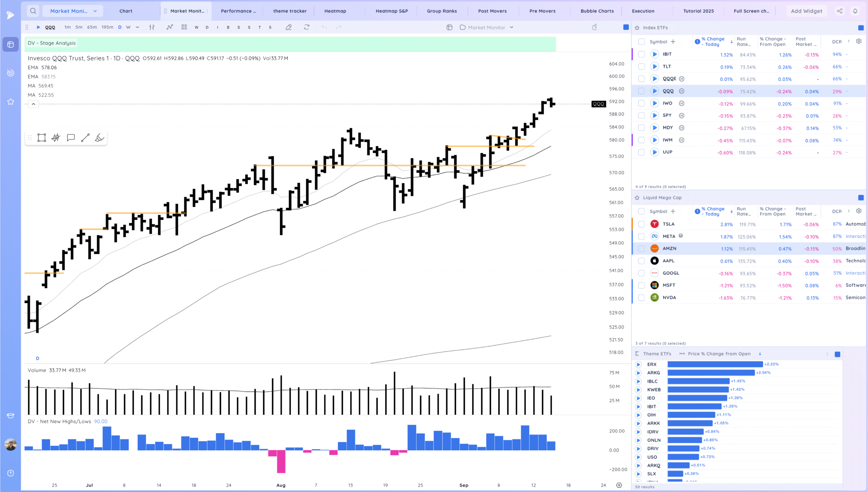Play the IBIT row chart button
868x492 pixels.
654,54
